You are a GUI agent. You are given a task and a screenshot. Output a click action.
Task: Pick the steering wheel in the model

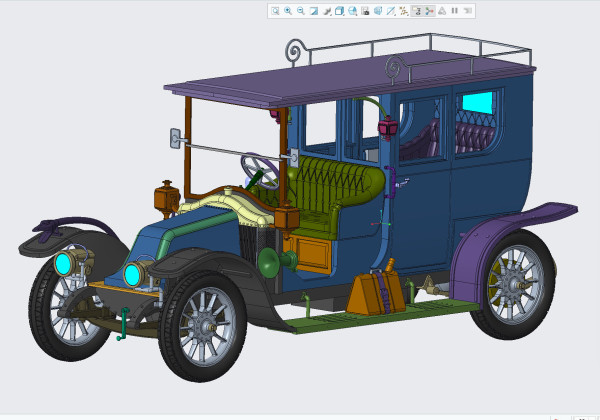pos(260,171)
